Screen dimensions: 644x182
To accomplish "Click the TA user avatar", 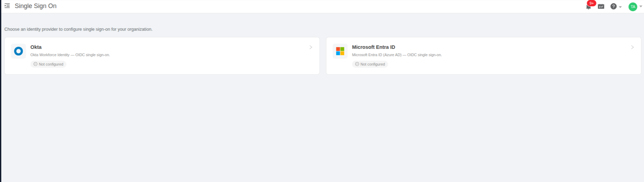I will [633, 7].
